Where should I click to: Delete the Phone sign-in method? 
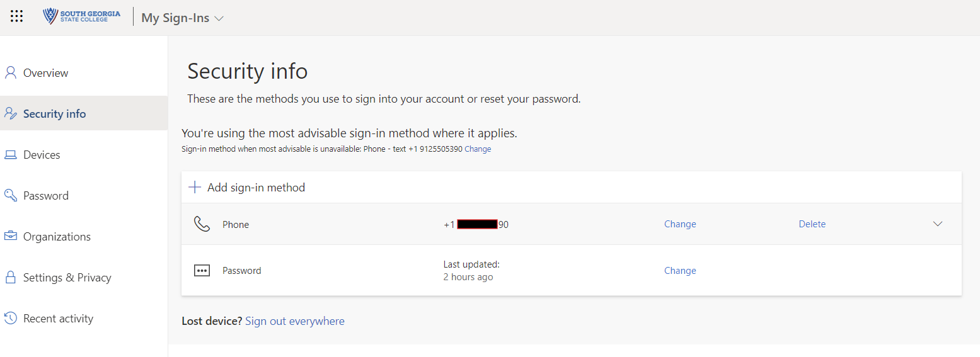click(812, 224)
